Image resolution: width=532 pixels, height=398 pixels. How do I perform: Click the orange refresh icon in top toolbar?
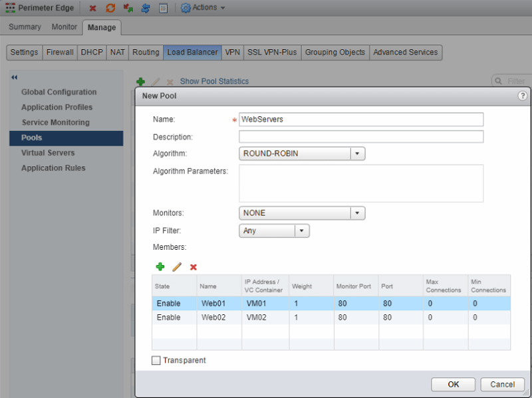click(x=110, y=8)
